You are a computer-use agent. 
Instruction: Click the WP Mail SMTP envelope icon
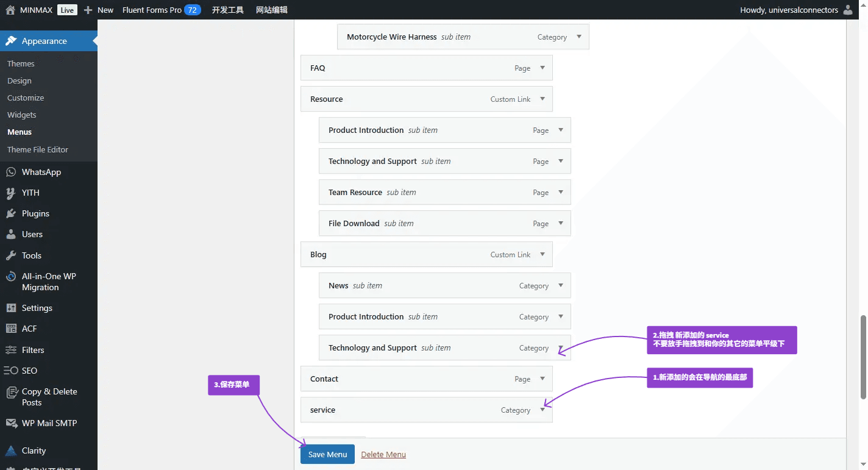tap(10, 424)
